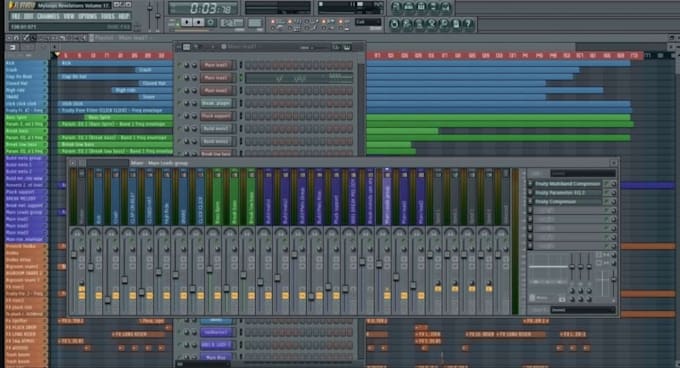The image size is (680, 368).
Task: Click the playlist start marker on timeline
Action: tap(56, 55)
